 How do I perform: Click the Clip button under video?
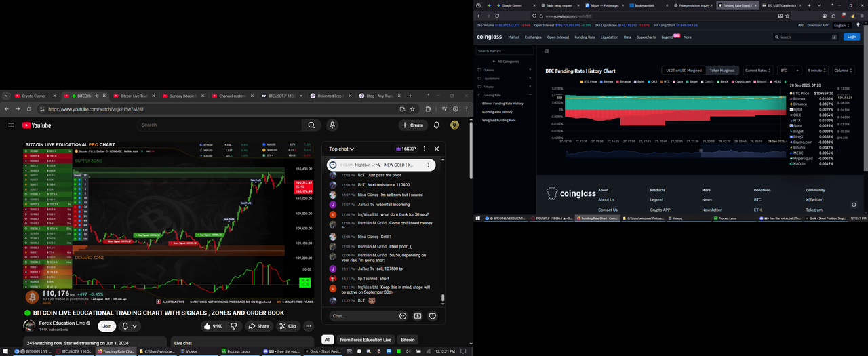tap(288, 326)
